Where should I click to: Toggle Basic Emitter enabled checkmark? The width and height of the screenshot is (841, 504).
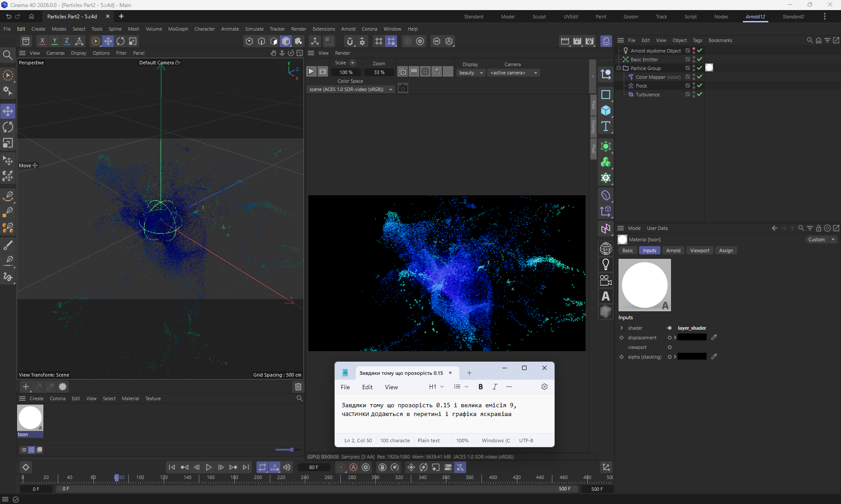coord(700,60)
